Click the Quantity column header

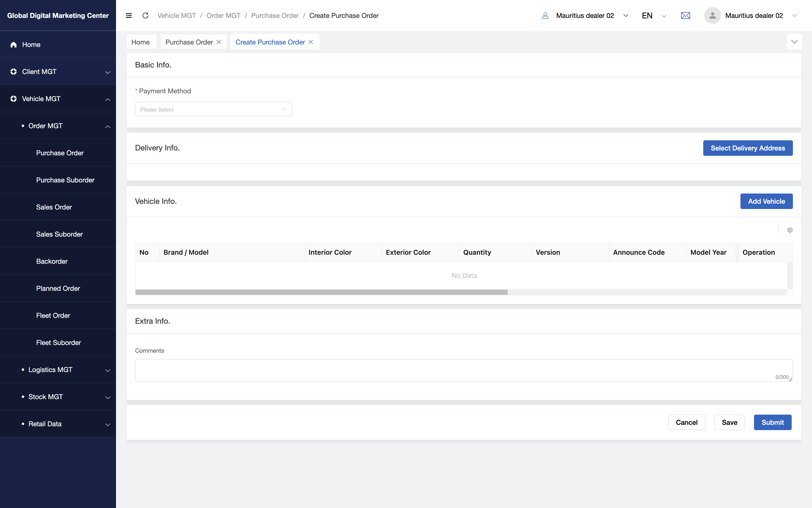495,252
